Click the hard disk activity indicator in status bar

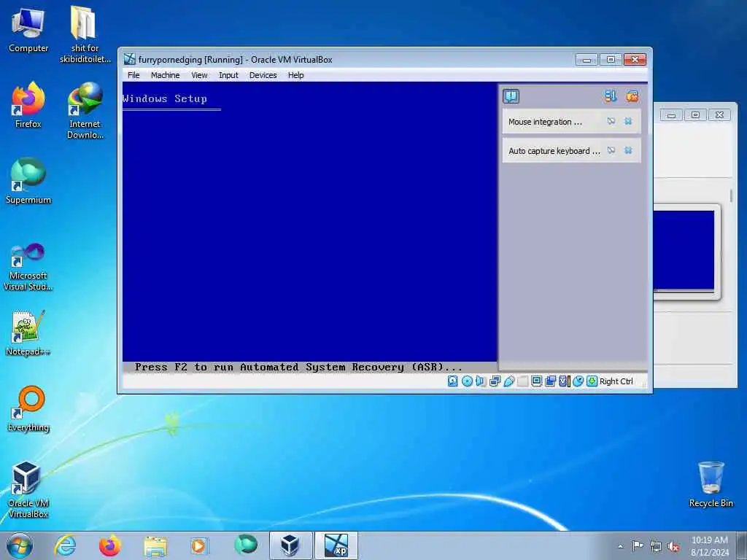point(452,381)
